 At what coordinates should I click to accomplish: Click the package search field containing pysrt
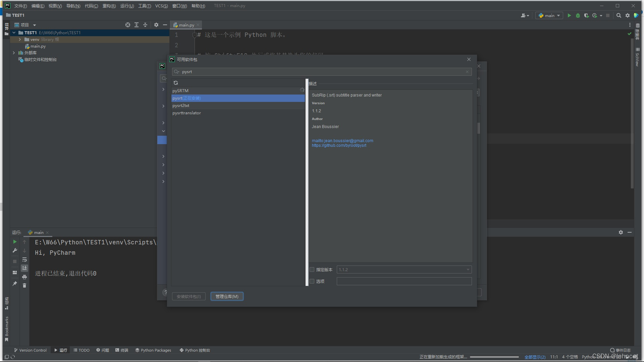[322, 72]
